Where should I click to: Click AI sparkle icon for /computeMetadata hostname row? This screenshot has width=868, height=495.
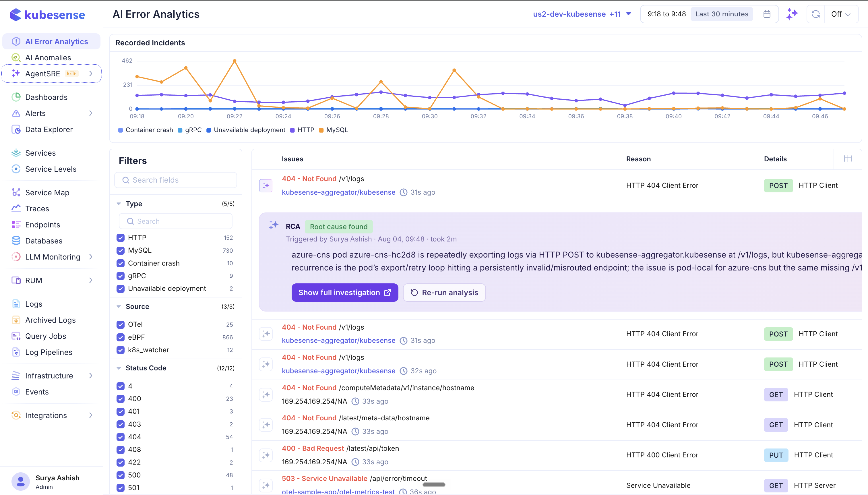pos(266,395)
